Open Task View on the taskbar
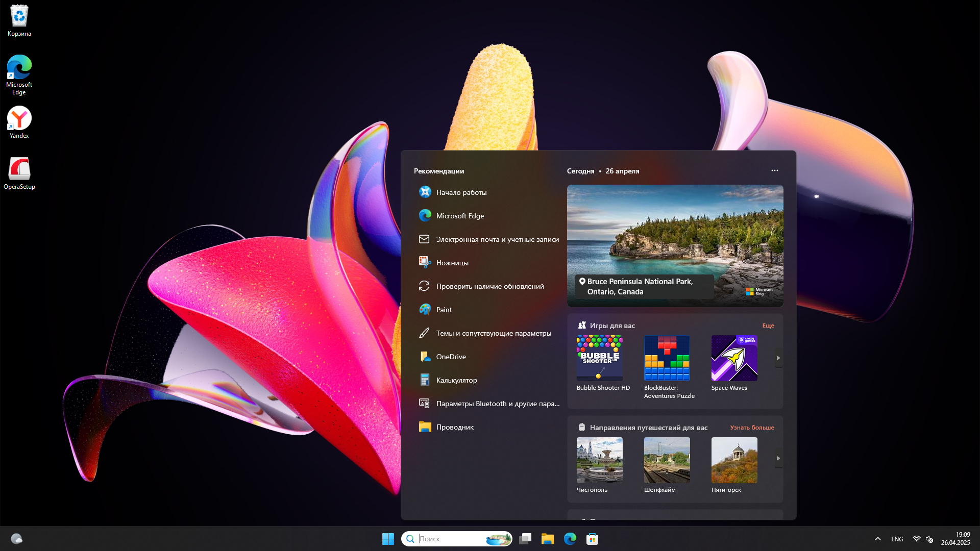Image resolution: width=980 pixels, height=551 pixels. point(525,539)
